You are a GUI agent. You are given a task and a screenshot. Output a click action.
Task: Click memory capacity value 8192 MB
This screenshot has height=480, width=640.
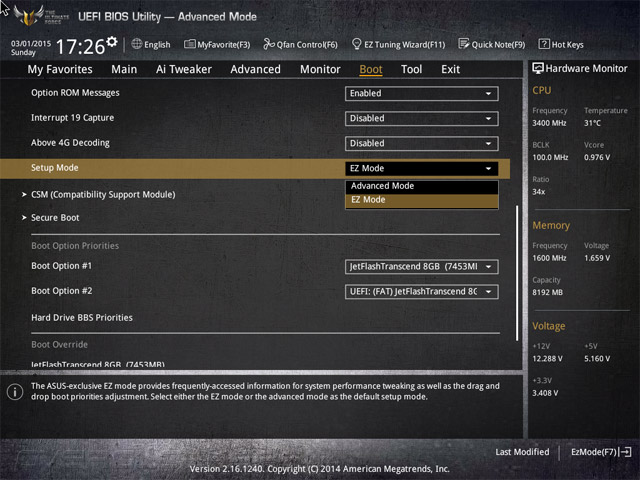[547, 292]
